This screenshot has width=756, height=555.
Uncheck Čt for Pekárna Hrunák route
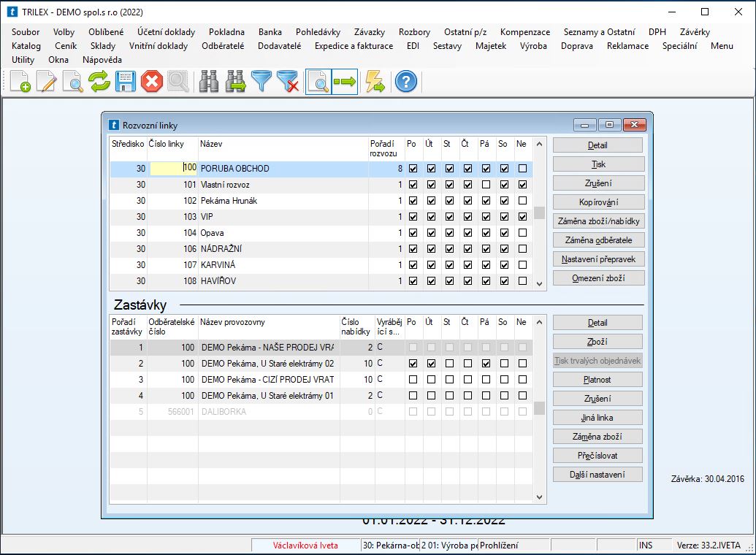coord(467,201)
